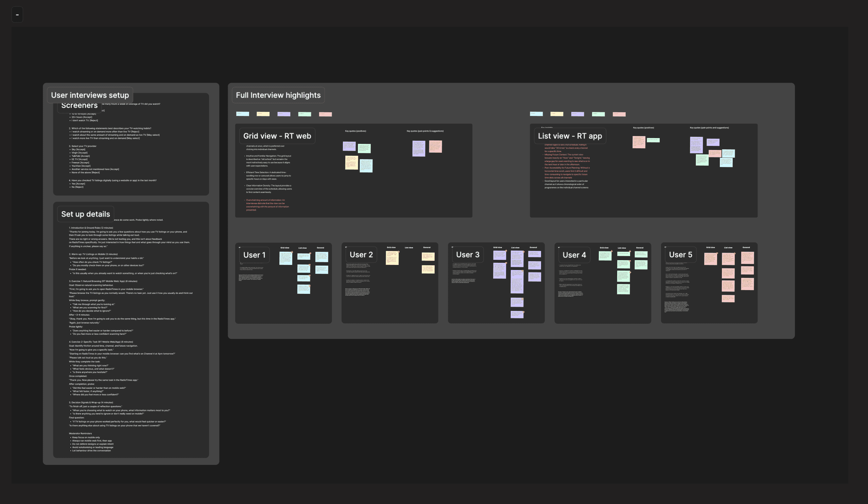Click green legend sticky above List view
868x504 pixels.
pyautogui.click(x=598, y=114)
